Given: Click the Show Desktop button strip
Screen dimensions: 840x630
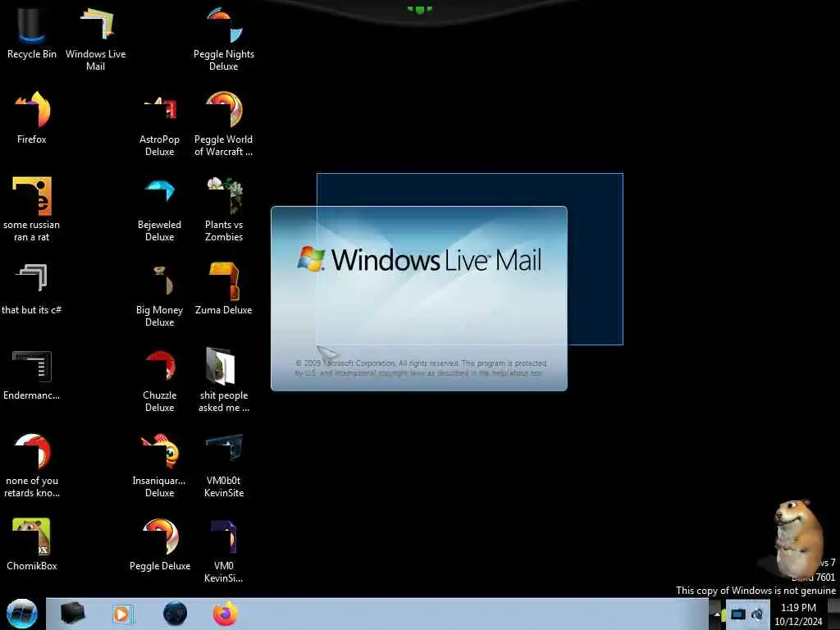Looking at the screenshot, I should 834,614.
